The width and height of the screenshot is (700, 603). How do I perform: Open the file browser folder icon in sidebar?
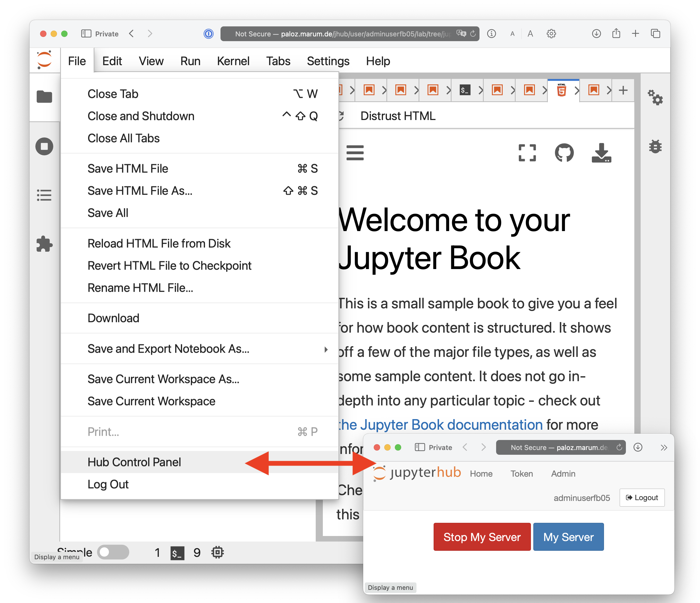[x=44, y=97]
